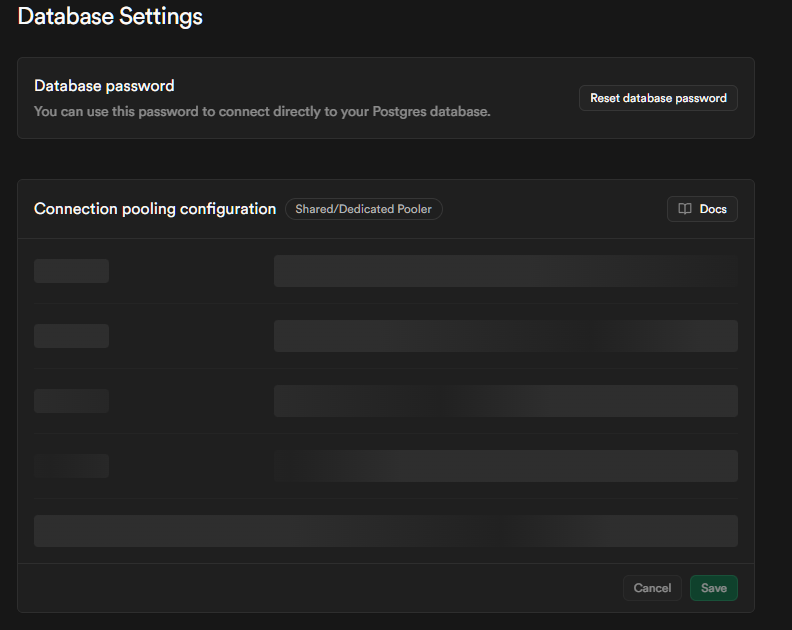Screen dimensions: 792x630
Task: Click the Save button
Action: coord(713,588)
